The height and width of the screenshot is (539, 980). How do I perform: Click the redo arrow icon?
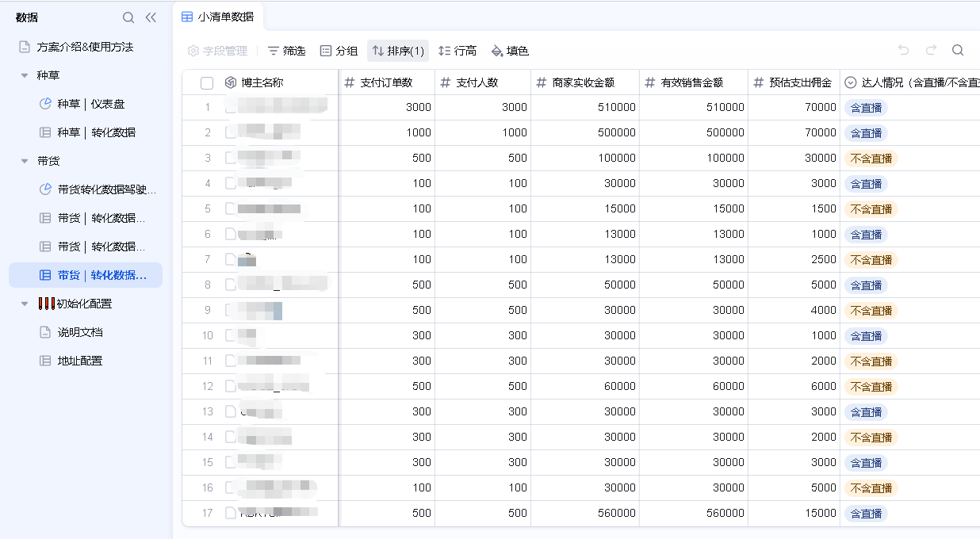click(931, 51)
